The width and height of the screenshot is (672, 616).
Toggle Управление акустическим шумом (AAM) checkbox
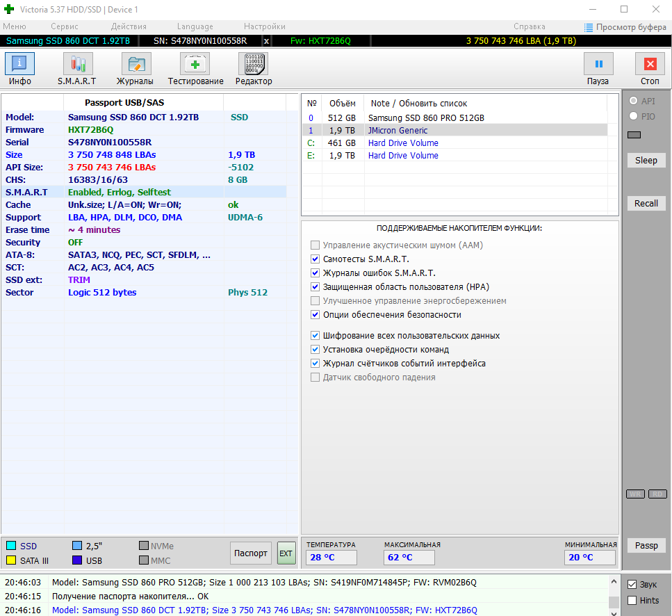point(315,245)
